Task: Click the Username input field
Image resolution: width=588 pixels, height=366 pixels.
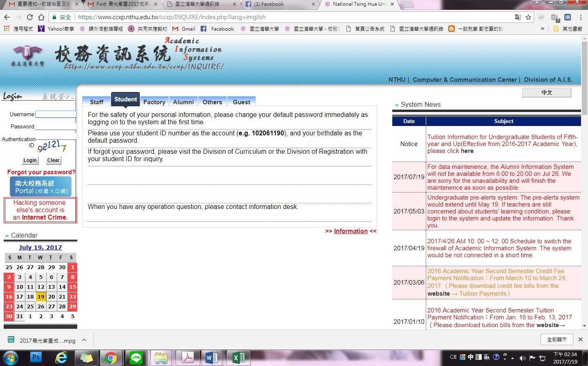Action: [x=56, y=114]
